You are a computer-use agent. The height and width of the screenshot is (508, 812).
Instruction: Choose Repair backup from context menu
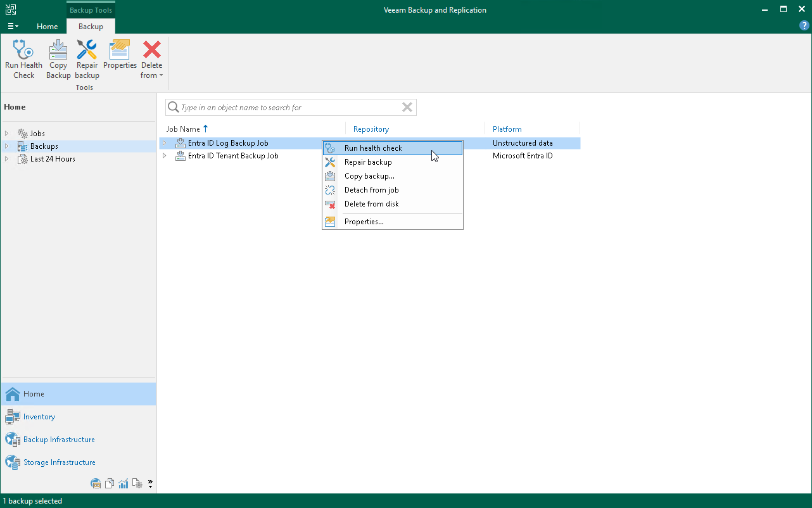tap(393, 162)
